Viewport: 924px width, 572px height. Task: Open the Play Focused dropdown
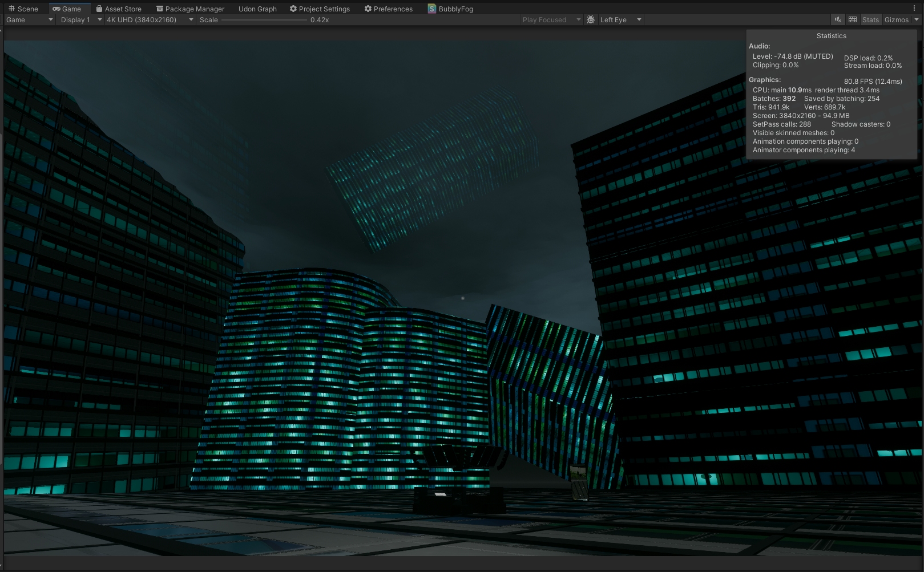[551, 19]
